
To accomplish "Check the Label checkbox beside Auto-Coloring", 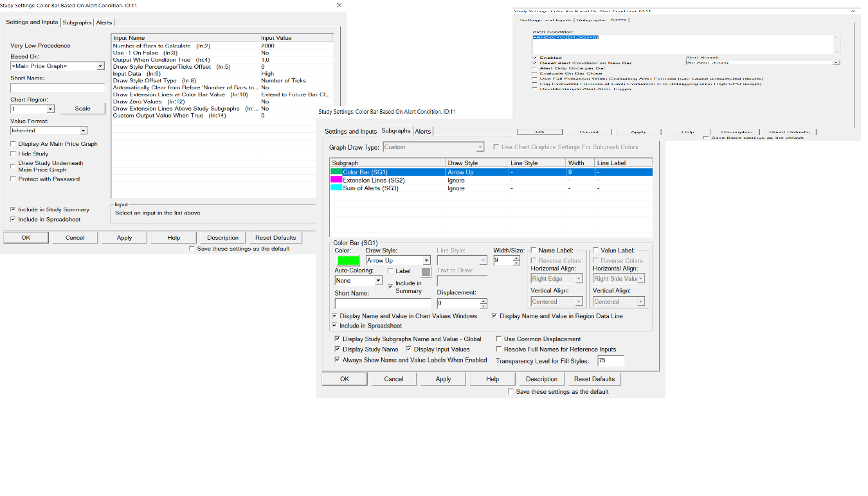I will click(x=390, y=271).
